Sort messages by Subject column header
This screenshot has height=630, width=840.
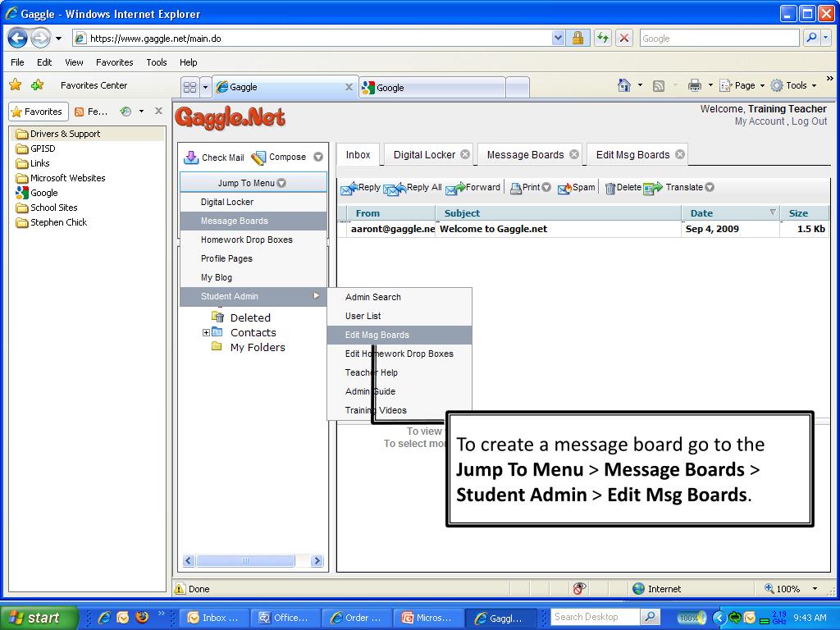coord(558,213)
